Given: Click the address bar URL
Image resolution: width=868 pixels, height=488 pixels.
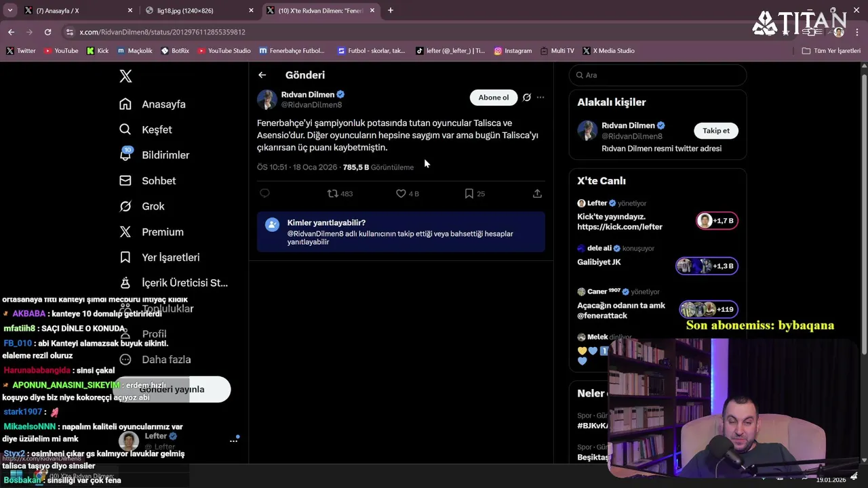Looking at the screenshot, I should click(x=162, y=32).
